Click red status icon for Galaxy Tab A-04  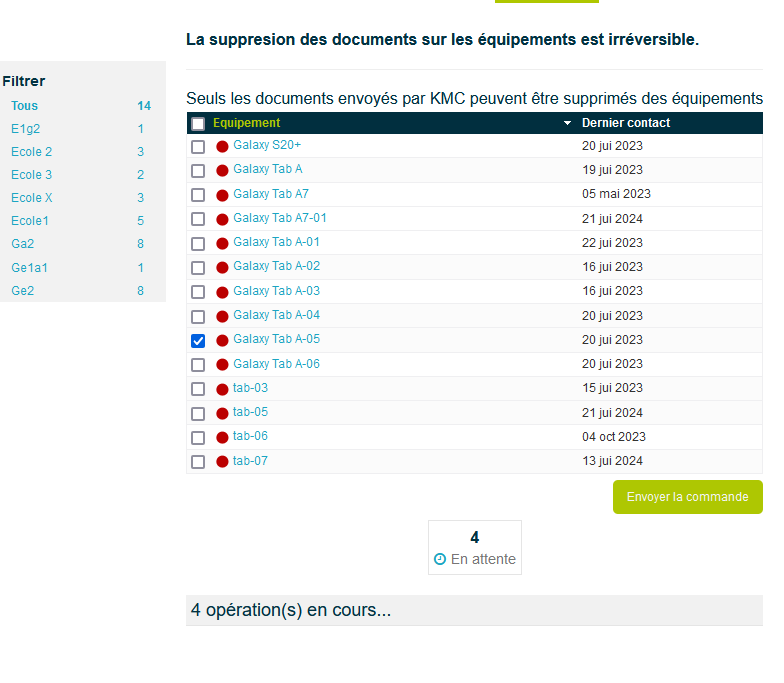(222, 316)
